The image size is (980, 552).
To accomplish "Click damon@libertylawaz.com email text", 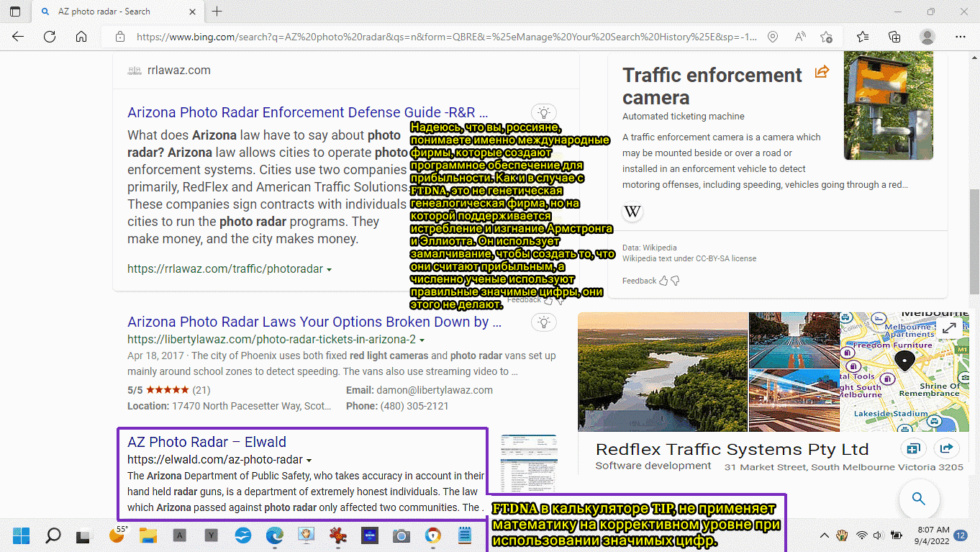I will (434, 390).
